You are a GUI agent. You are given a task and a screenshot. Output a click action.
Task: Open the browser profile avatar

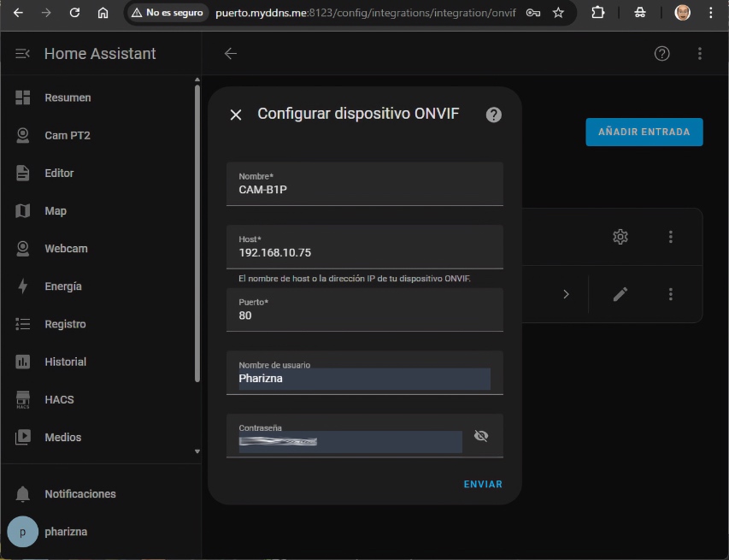[682, 13]
